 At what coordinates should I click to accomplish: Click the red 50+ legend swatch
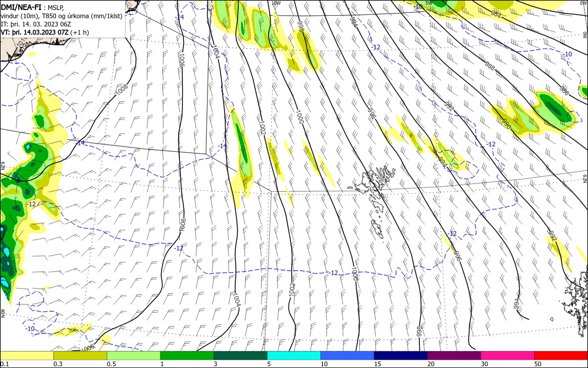(561, 356)
